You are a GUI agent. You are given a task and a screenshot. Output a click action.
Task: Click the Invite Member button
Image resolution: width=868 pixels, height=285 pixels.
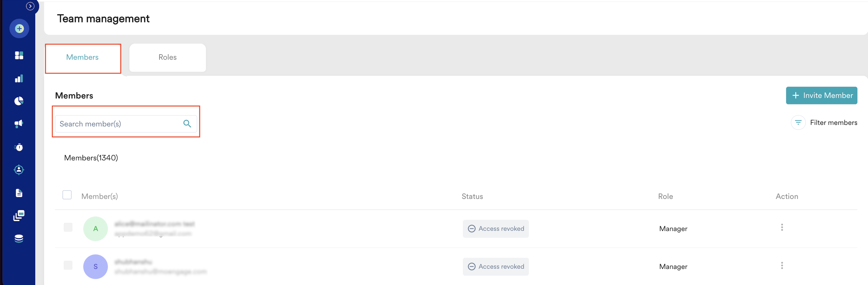822,96
